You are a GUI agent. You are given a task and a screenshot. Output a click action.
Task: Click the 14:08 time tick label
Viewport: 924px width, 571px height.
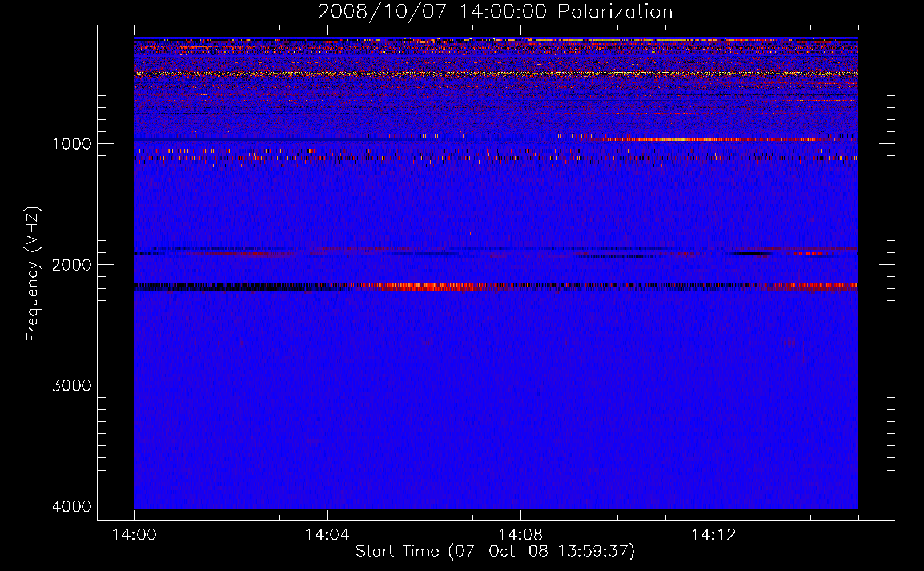point(520,535)
